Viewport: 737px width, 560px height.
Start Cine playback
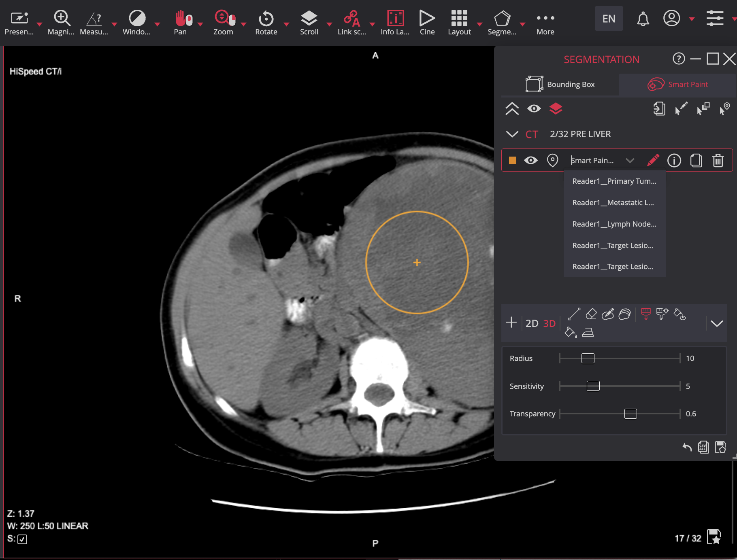coord(427,18)
